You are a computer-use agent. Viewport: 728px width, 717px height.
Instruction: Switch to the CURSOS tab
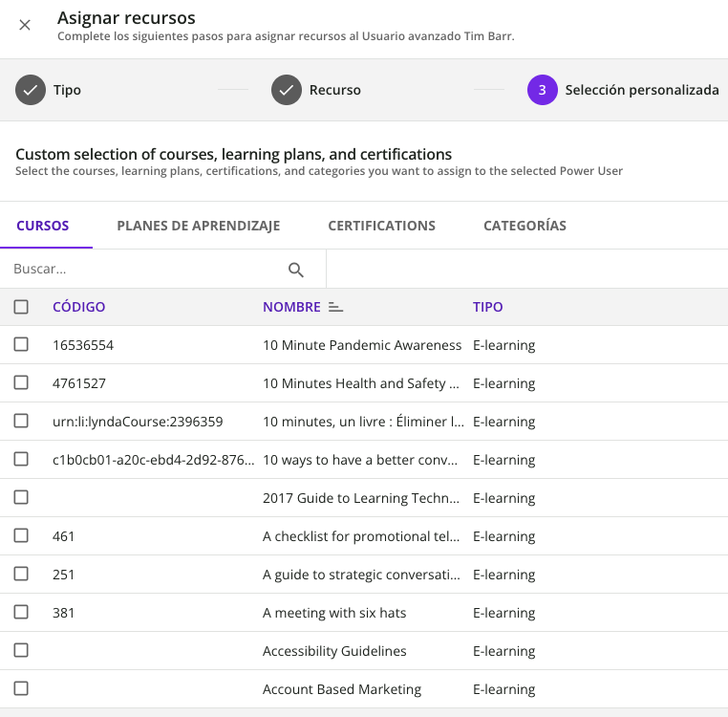(43, 226)
